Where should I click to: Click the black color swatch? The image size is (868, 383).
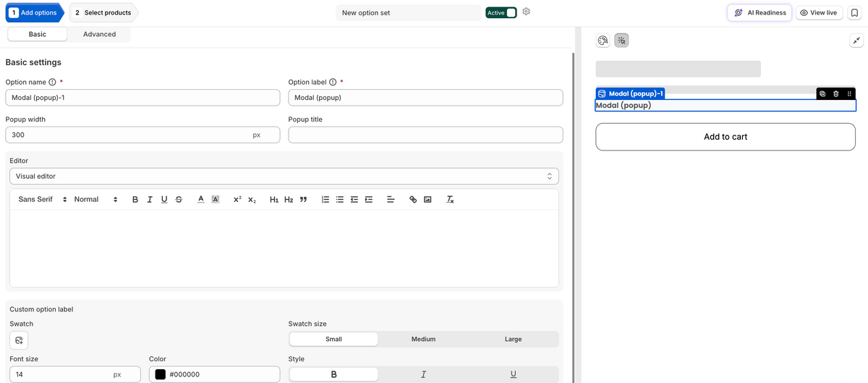(161, 374)
